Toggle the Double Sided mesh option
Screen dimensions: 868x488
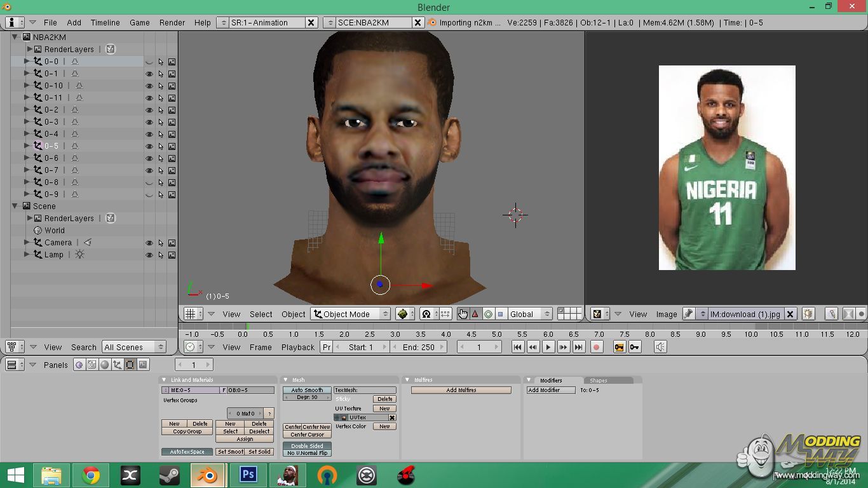pos(307,445)
